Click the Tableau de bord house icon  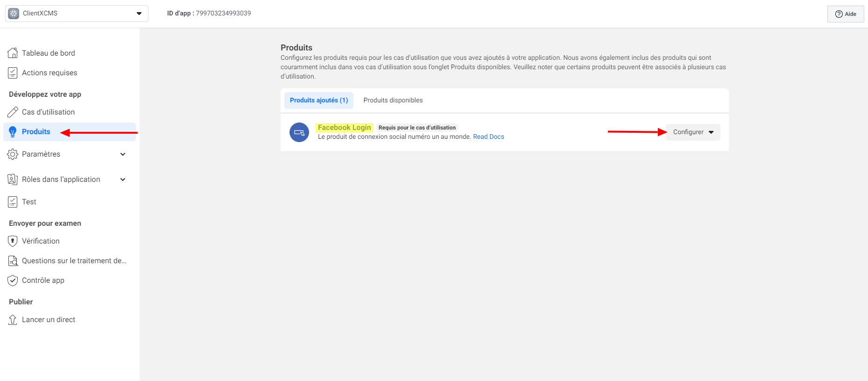pyautogui.click(x=13, y=53)
